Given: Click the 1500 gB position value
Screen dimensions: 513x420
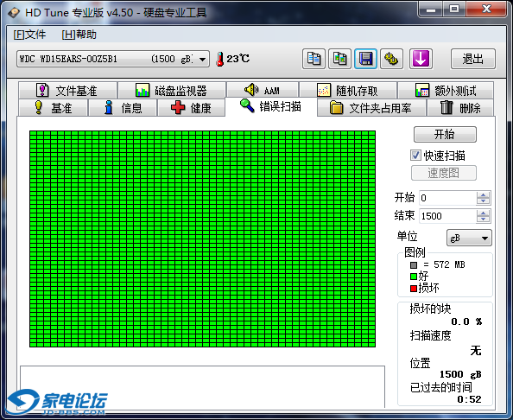Looking at the screenshot, I should pos(460,374).
